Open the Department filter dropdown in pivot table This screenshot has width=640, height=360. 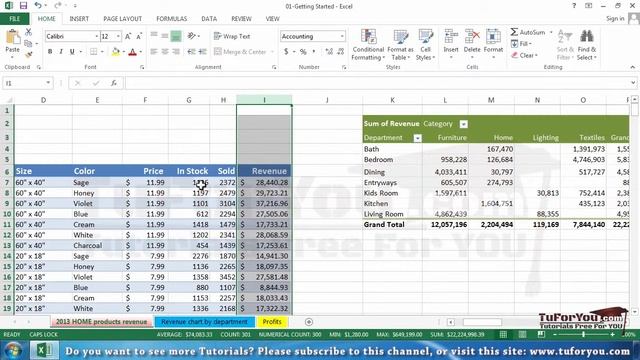417,138
